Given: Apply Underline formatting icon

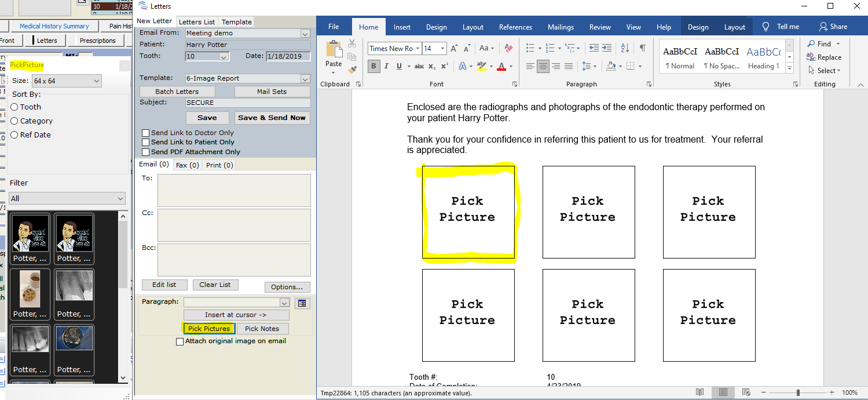Looking at the screenshot, I should click(399, 66).
